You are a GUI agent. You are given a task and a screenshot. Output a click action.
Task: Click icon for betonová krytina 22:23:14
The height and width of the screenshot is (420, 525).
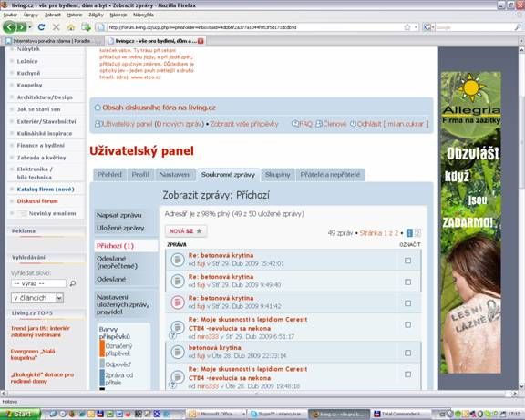point(178,352)
